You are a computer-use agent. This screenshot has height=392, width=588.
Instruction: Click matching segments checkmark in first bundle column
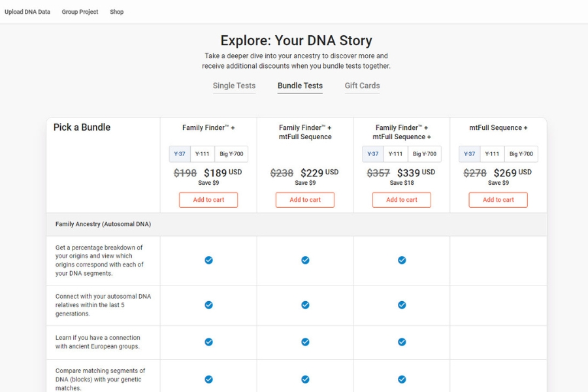click(208, 380)
